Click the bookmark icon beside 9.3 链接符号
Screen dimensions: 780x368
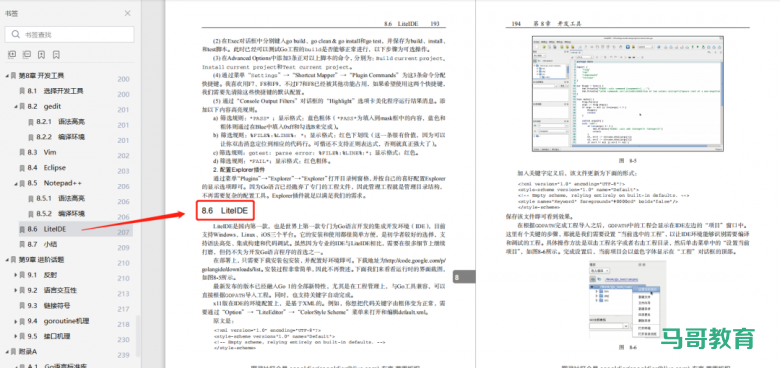22,306
